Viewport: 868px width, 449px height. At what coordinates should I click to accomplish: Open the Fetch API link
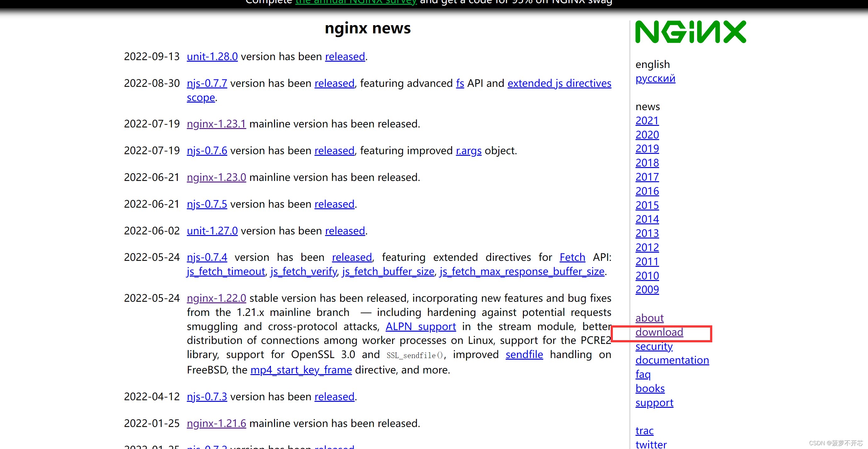tap(572, 257)
